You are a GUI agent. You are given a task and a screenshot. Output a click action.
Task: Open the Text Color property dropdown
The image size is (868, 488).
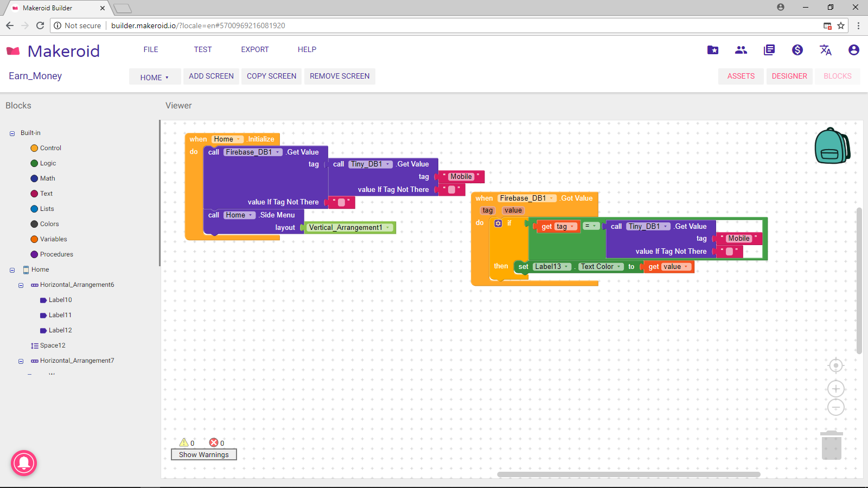619,267
